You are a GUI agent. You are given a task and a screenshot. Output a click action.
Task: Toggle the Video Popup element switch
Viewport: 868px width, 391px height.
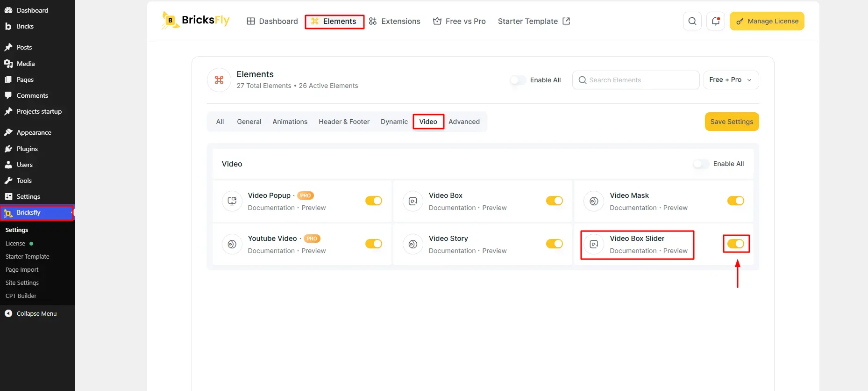click(374, 201)
